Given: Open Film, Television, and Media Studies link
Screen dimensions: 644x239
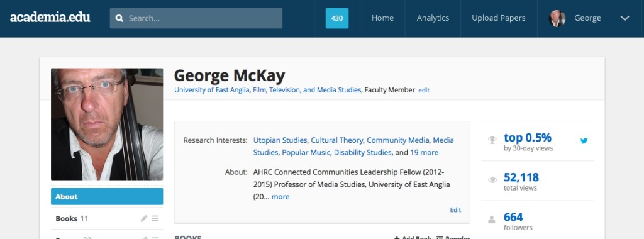Looking at the screenshot, I should tap(306, 90).
